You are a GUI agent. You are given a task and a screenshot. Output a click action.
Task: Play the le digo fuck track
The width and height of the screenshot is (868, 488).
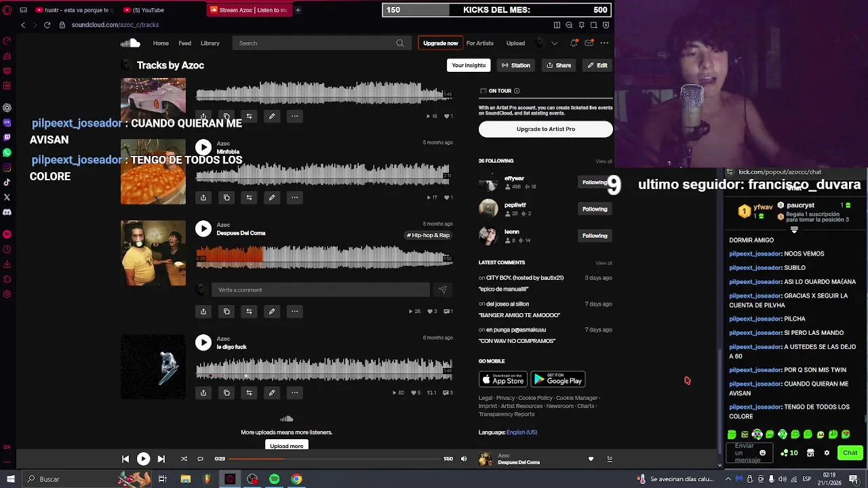click(203, 342)
